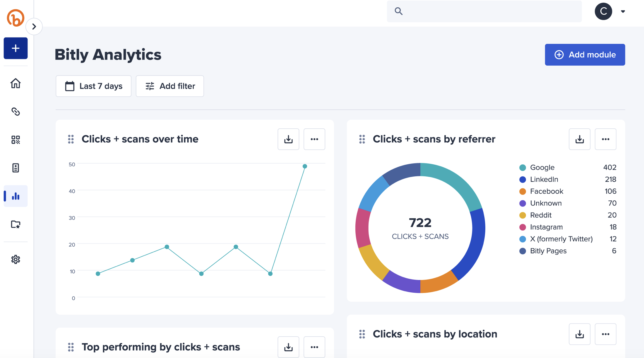Click the search field at top

[484, 11]
